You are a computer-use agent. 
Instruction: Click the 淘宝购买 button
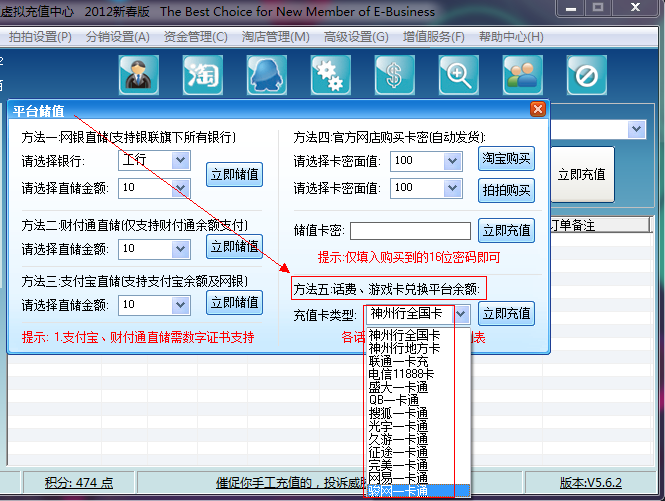(506, 159)
